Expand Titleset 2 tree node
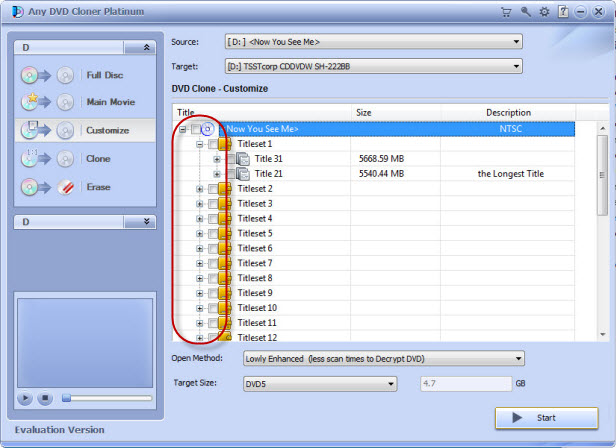This screenshot has width=616, height=448. point(200,189)
